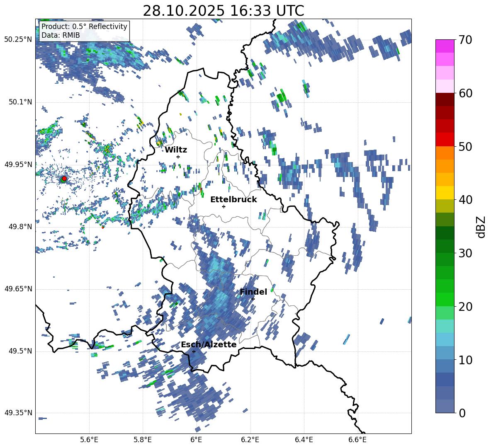Click the colorbar tick label 0
Viewport: 491px width, 448px height.
(462, 413)
